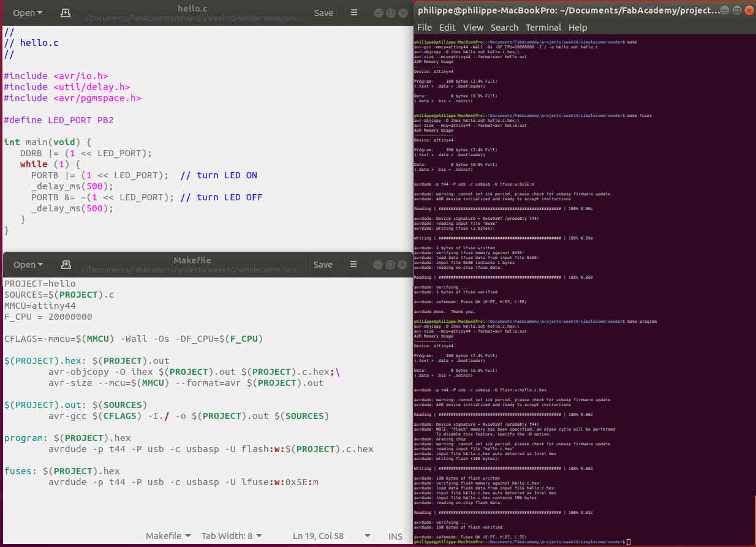Click the 'DDRB |= (1 << LED_PORT);' line
This screenshot has height=547, width=756.
tap(86, 153)
